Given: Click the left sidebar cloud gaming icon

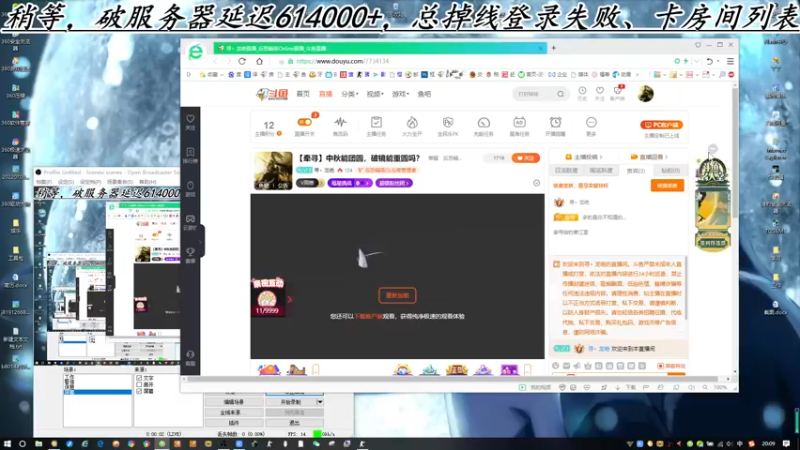Looking at the screenshot, I should point(190,221).
